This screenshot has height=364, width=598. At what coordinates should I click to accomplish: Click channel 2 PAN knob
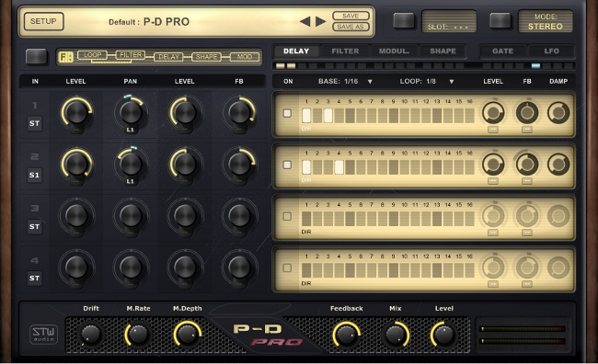(131, 164)
